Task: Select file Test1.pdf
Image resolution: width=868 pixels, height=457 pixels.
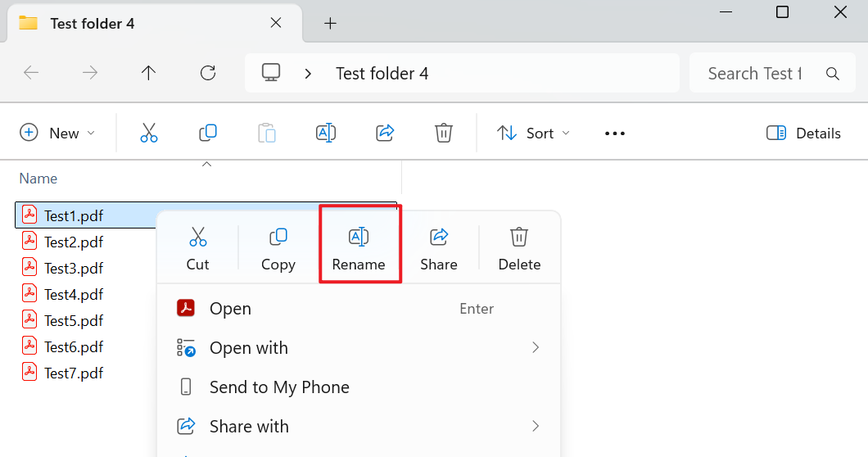Action: point(74,215)
